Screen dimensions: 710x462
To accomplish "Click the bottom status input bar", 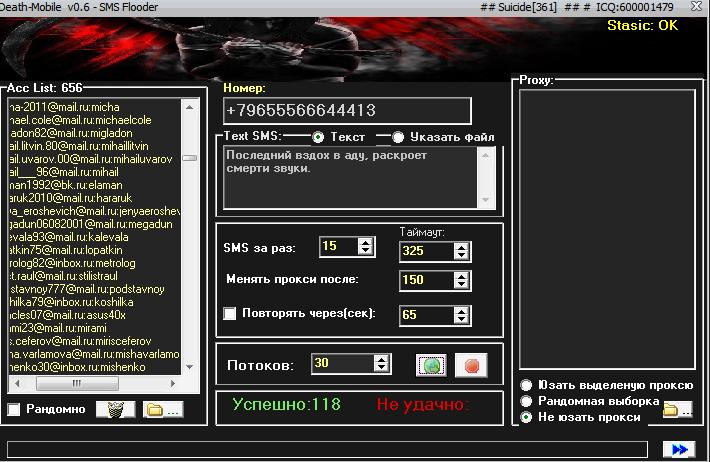I will coord(327,449).
